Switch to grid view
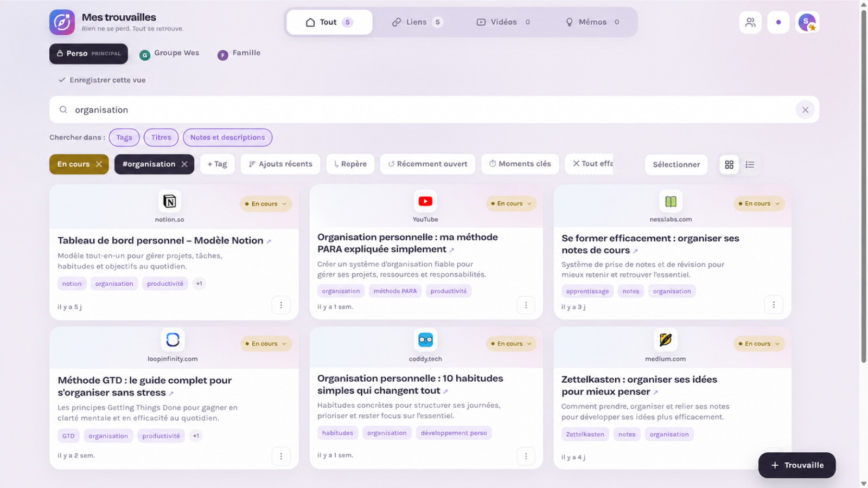The image size is (868, 488). (729, 164)
